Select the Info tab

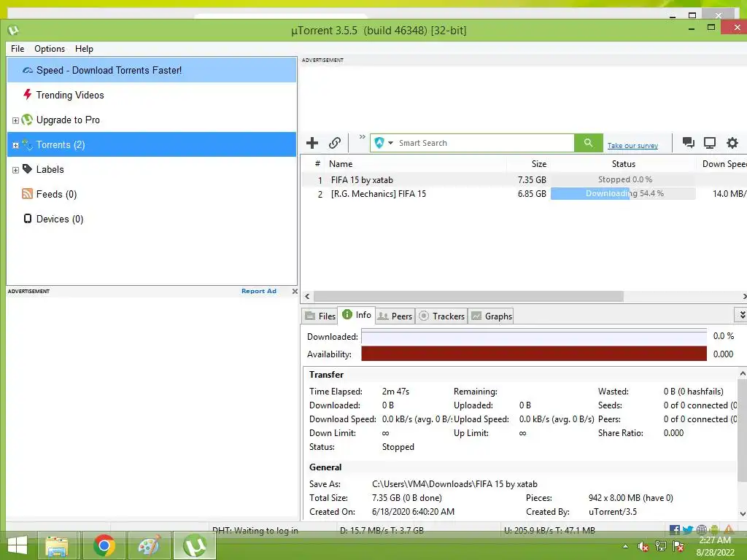[x=356, y=315]
